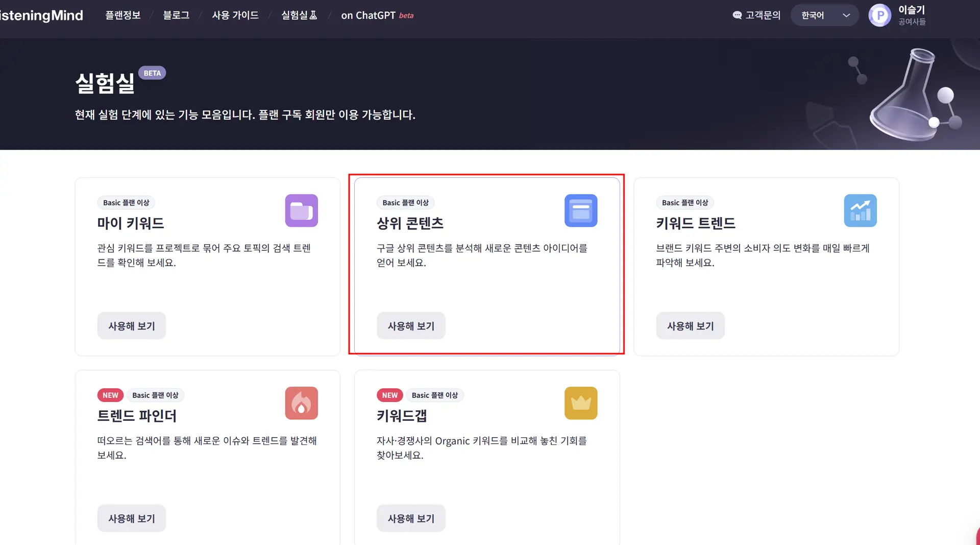Go to the 블로그 menu item
The height and width of the screenshot is (545, 980).
[x=176, y=15]
